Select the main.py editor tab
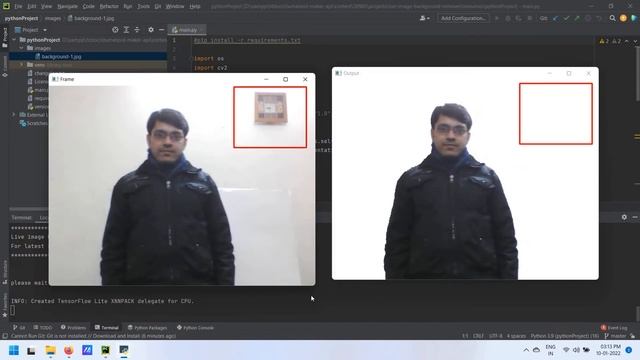 186,30
